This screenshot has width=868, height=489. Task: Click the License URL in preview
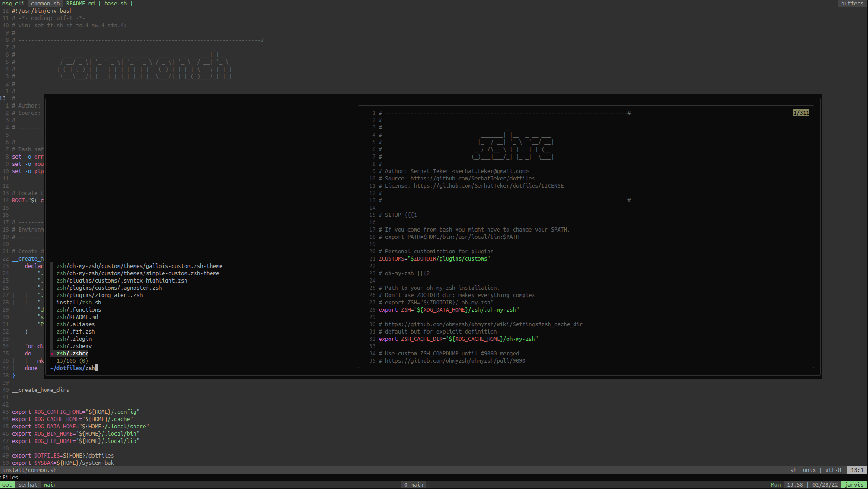tap(488, 185)
